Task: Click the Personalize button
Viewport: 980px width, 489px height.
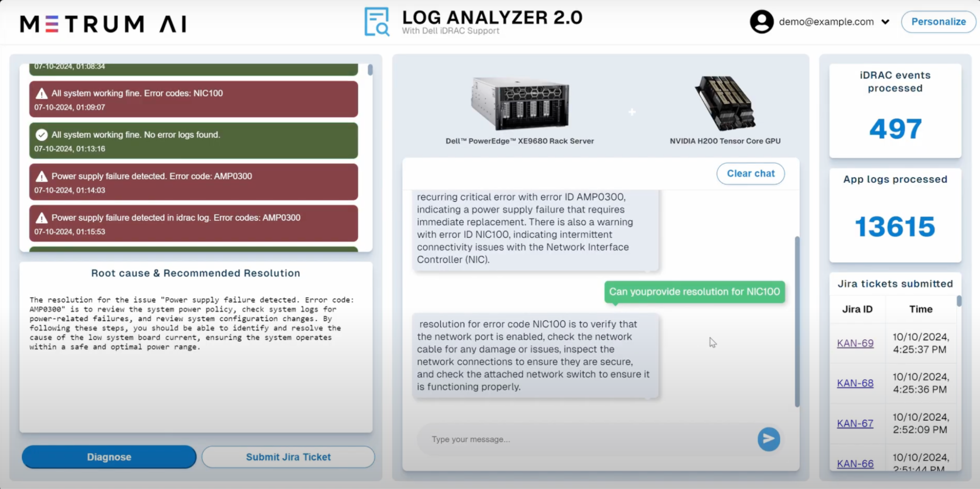Action: 938,22
